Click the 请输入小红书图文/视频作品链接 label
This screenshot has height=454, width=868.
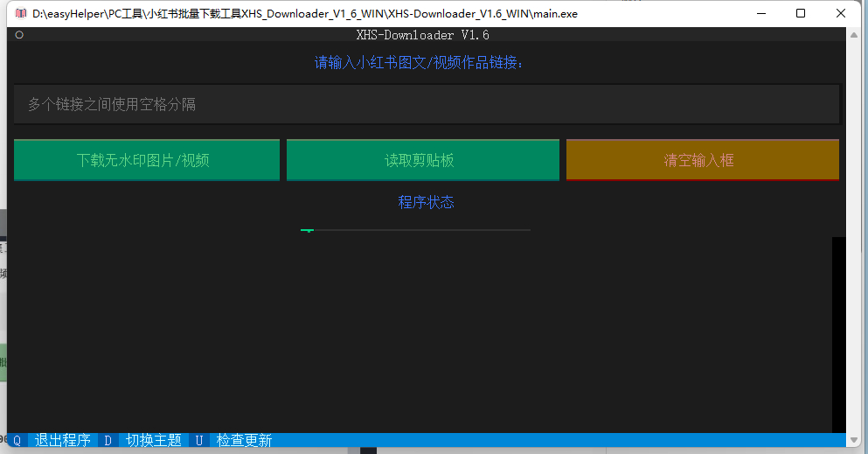419,63
